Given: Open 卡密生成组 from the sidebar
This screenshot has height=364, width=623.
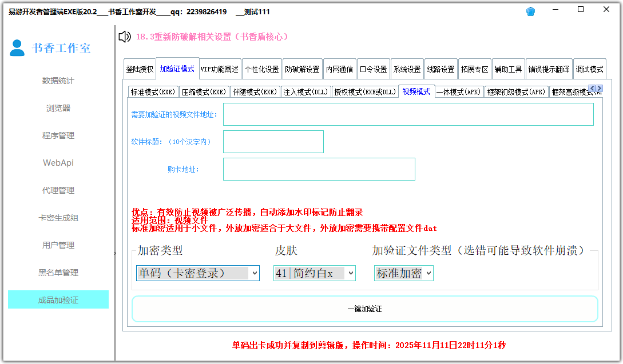Looking at the screenshot, I should pos(58,217).
